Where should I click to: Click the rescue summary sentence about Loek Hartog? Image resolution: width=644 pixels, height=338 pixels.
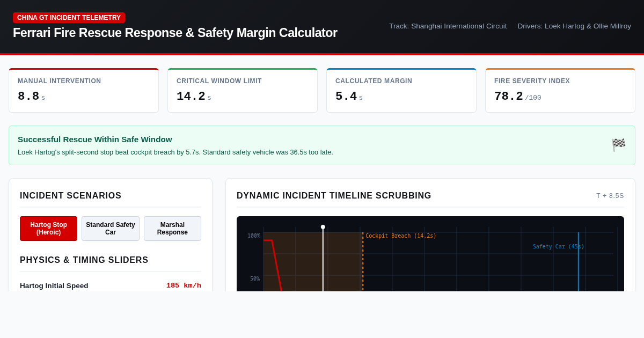[175, 152]
